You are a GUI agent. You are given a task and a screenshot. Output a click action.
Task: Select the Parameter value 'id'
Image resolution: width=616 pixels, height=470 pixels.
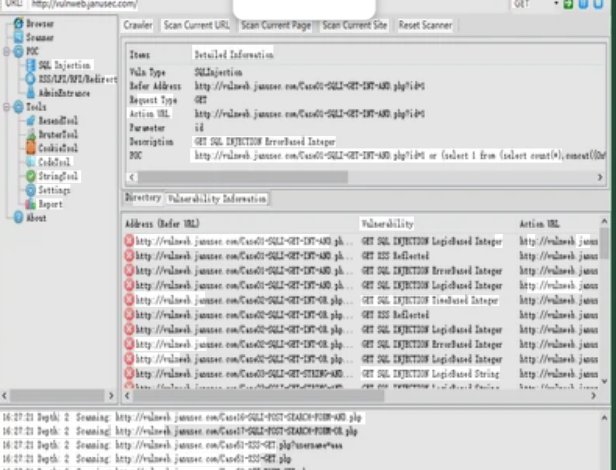199,128
